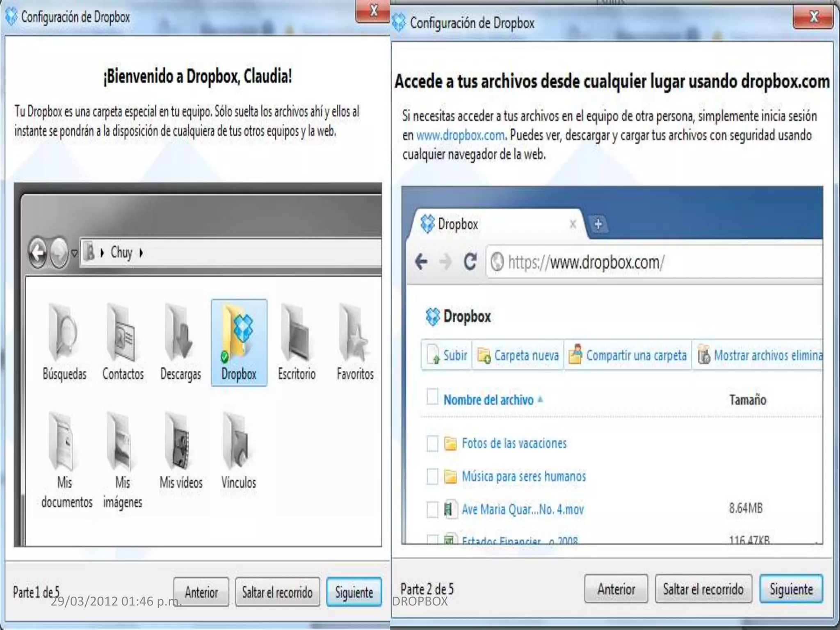The height and width of the screenshot is (630, 840).
Task: Click the browser back arrow
Action: [421, 261]
